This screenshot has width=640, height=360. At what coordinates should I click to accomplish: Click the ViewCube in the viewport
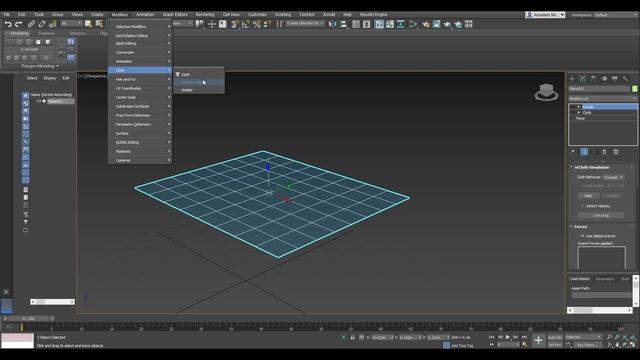click(x=546, y=92)
